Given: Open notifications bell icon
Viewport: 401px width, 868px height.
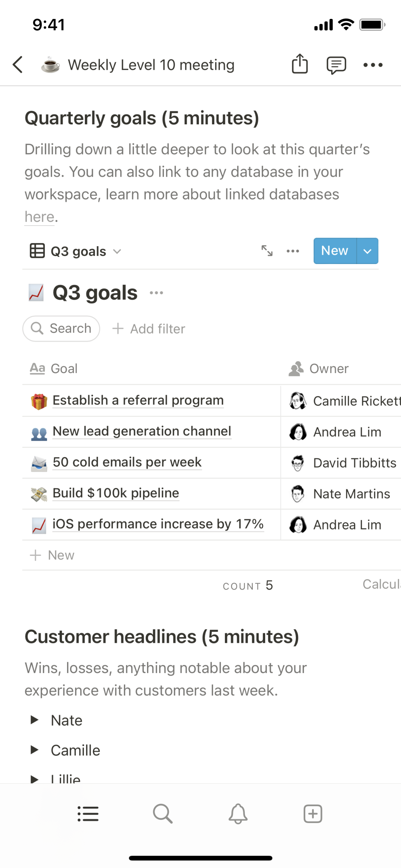Looking at the screenshot, I should click(238, 814).
